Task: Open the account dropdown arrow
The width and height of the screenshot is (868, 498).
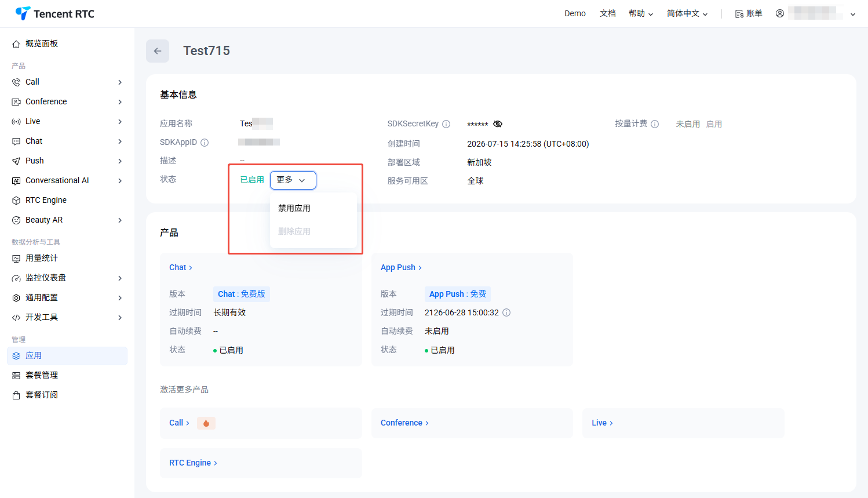Action: [853, 14]
